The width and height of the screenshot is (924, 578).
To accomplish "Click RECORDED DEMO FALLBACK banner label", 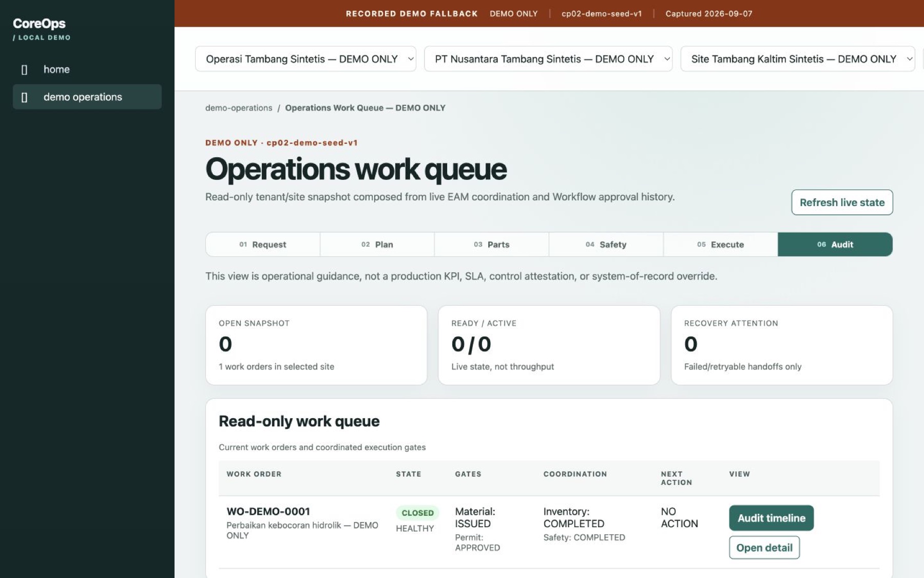I will click(x=412, y=14).
